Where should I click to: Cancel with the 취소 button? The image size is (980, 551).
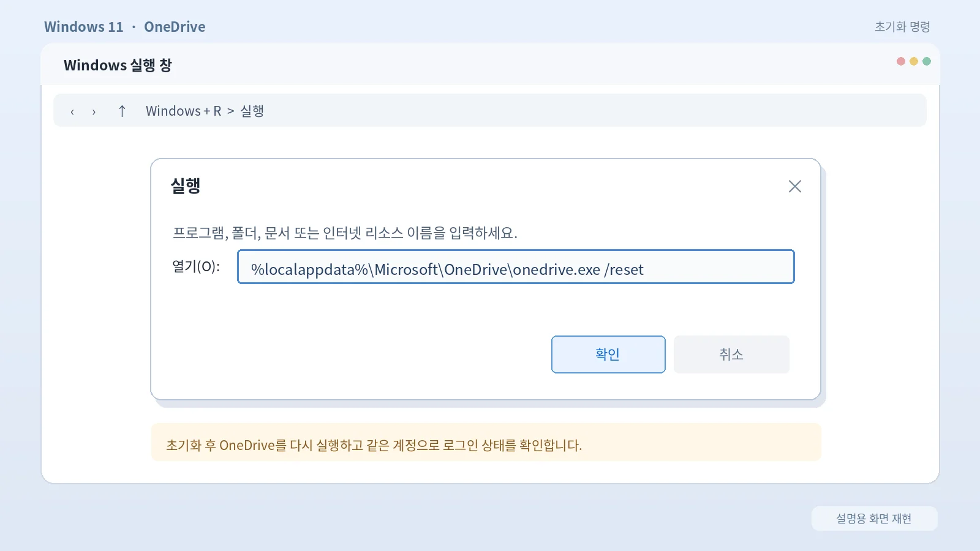[731, 354]
